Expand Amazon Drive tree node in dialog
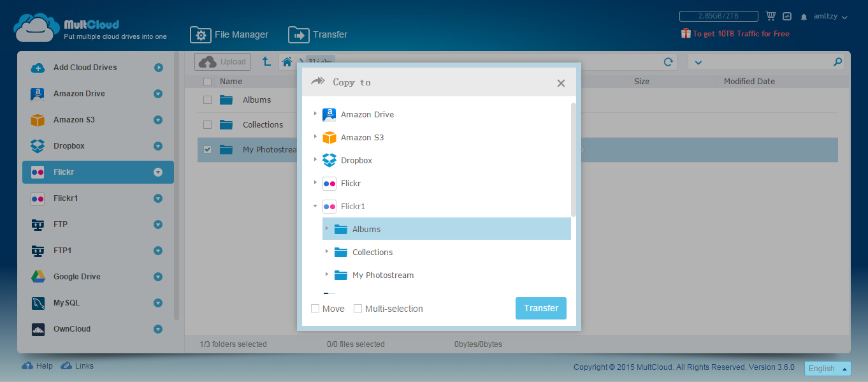Screen dimensions: 868x382 pos(315,114)
